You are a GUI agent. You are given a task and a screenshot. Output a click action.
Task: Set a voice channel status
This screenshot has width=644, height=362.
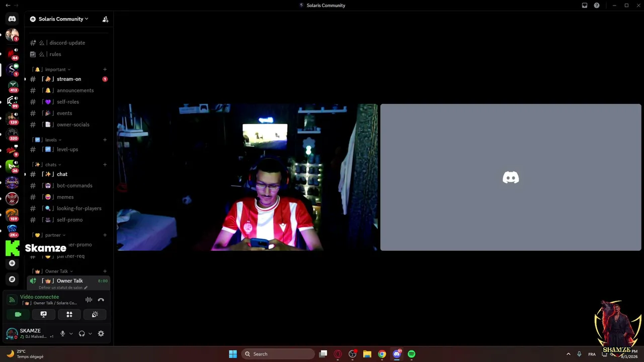pyautogui.click(x=63, y=288)
